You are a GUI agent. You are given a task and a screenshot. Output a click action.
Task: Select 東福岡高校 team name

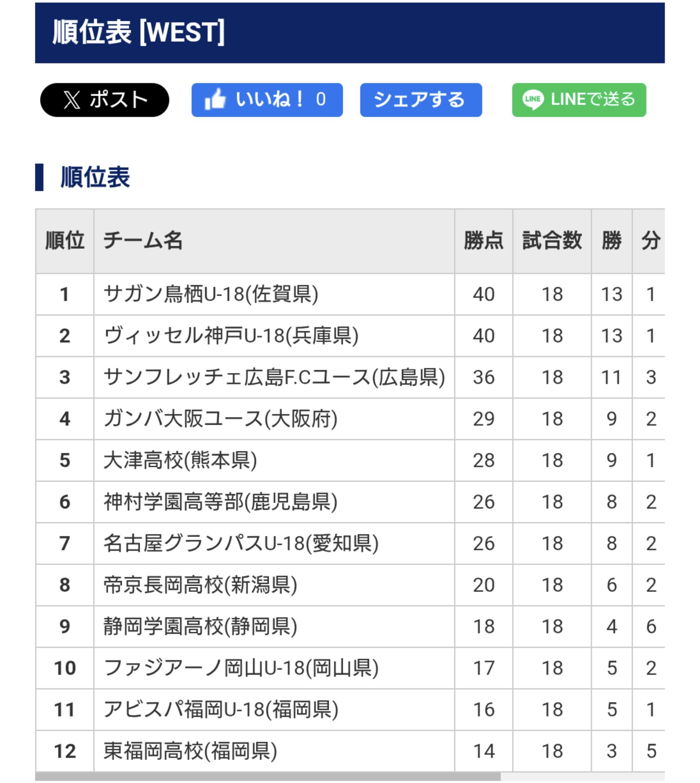click(x=190, y=751)
